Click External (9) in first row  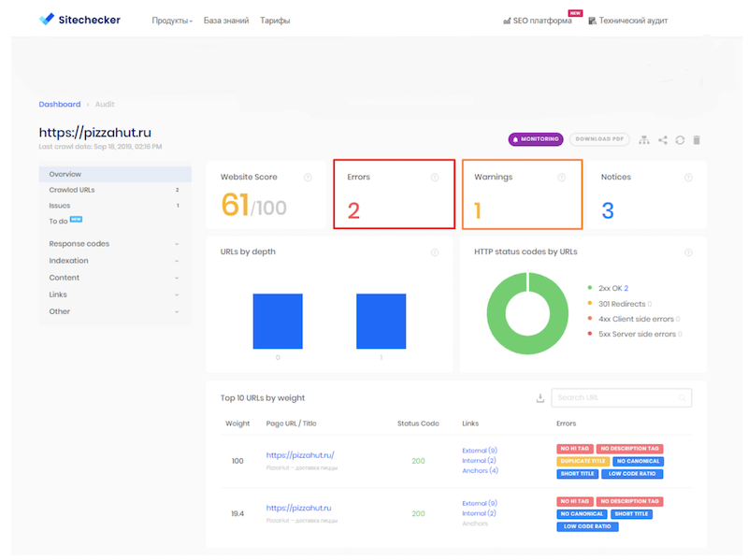coord(480,451)
